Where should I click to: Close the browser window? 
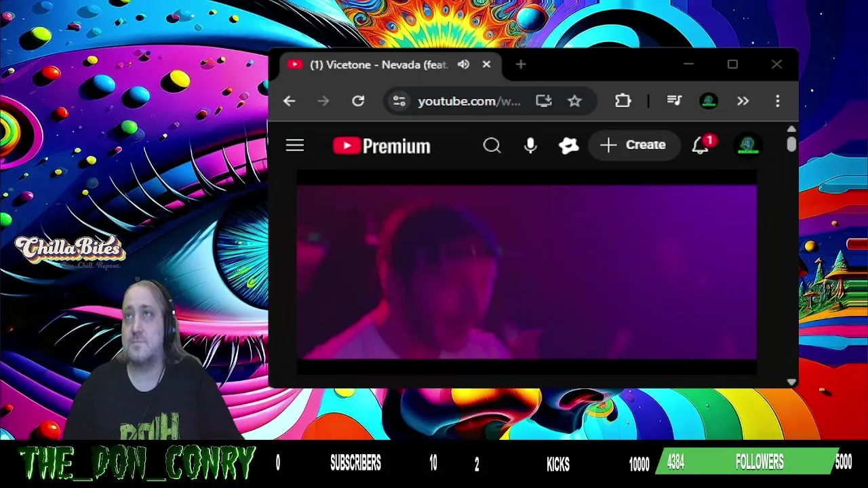coord(776,64)
